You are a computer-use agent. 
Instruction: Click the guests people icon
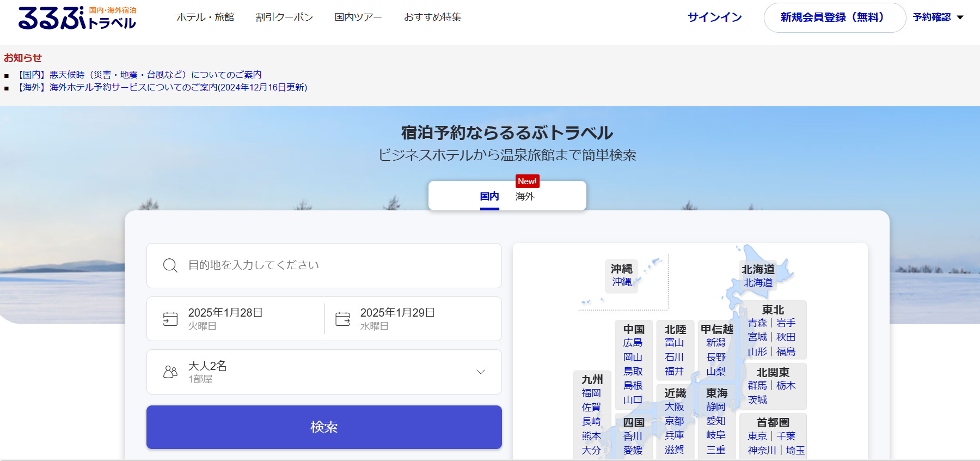click(170, 372)
